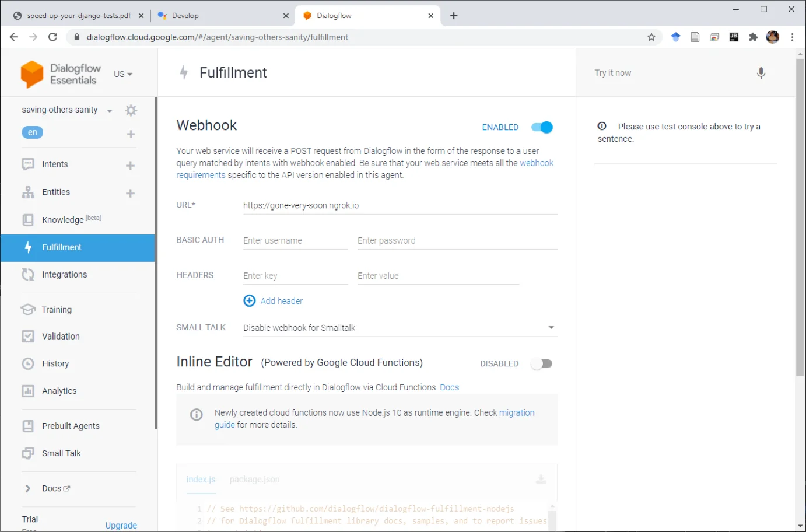The width and height of the screenshot is (806, 532).
Task: Open the migration guide link
Action: pyautogui.click(x=374, y=419)
